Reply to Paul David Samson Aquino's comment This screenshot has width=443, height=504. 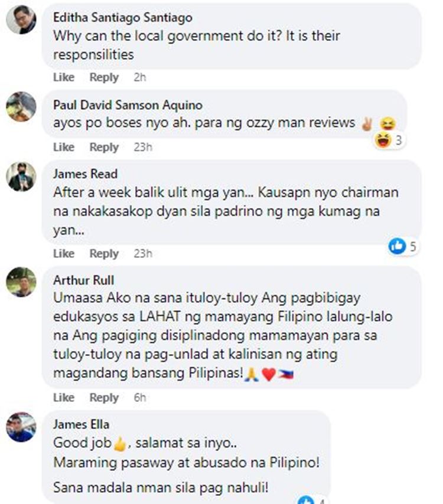104,147
